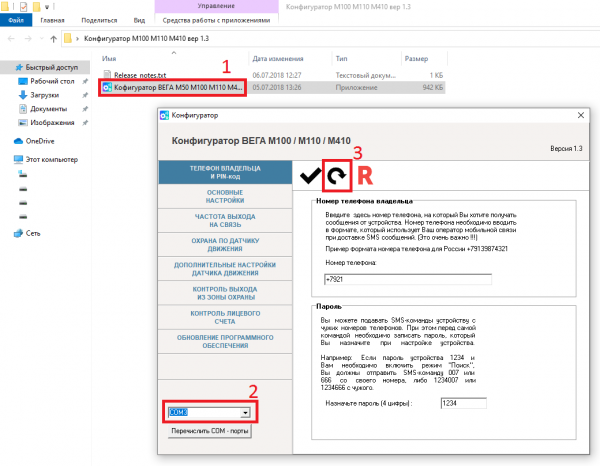The width and height of the screenshot is (600, 466).
Task: Click modification date 06.07.2018 12:27
Action: pyautogui.click(x=277, y=75)
